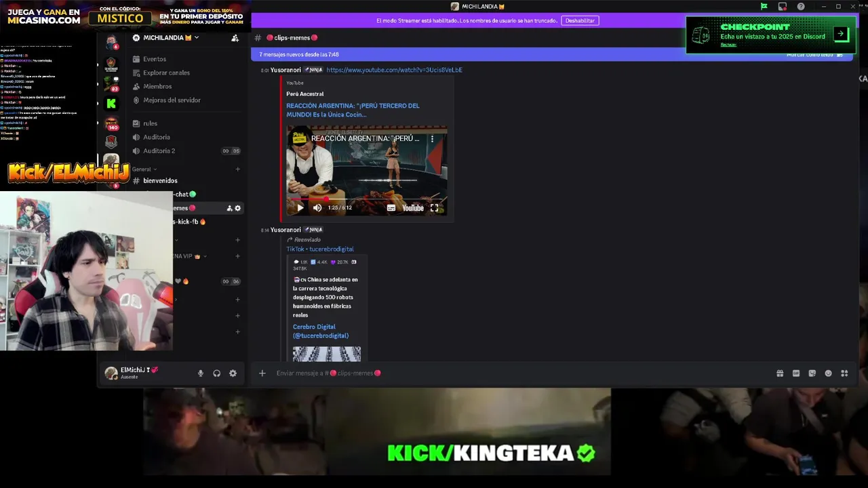
Task: Play the embedded YouTube video
Action: pyautogui.click(x=300, y=207)
